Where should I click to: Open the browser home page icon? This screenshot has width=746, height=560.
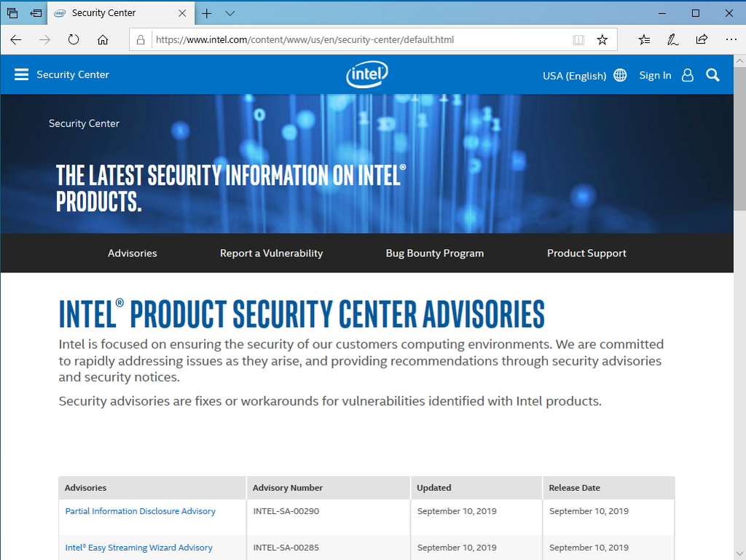[103, 39]
